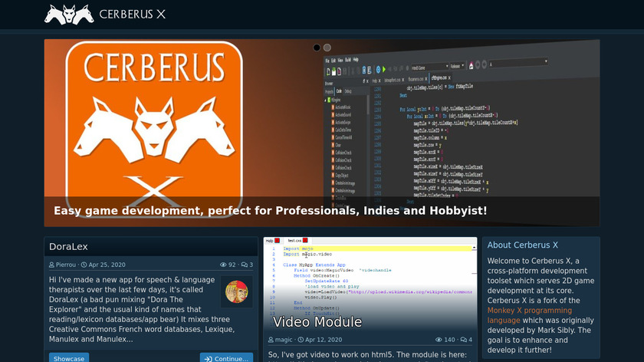Open comments icon showing 4 on Video Module

(x=463, y=340)
